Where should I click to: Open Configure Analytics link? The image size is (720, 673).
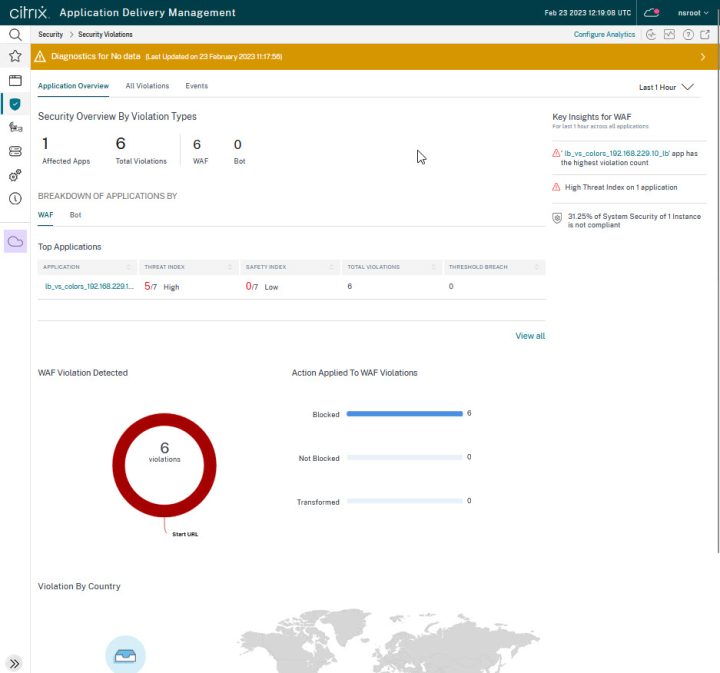(x=604, y=34)
